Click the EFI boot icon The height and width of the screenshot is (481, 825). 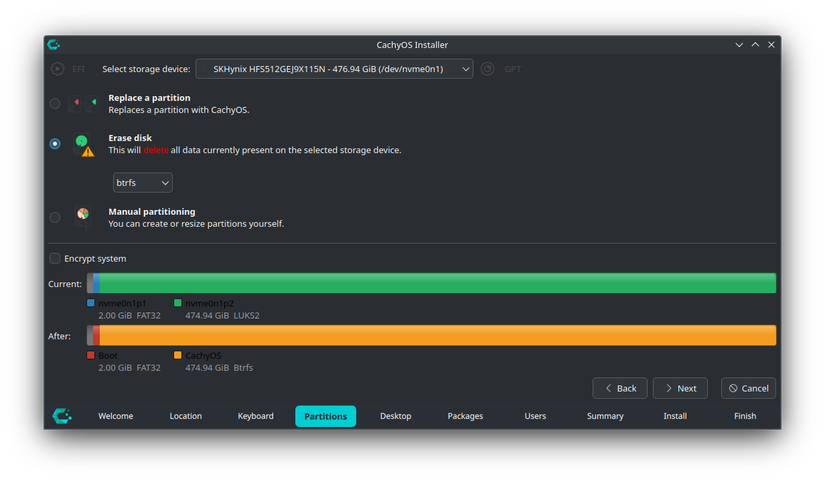point(58,69)
